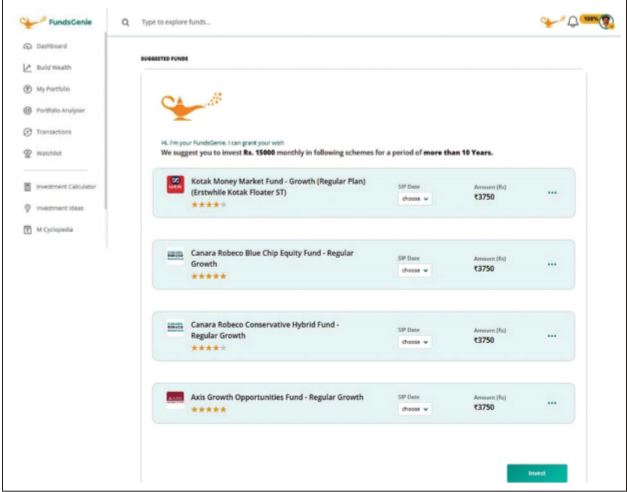This screenshot has height=492, width=627.
Task: Choose SIP date for Canara Robeco Blue Chip
Action: (x=415, y=270)
